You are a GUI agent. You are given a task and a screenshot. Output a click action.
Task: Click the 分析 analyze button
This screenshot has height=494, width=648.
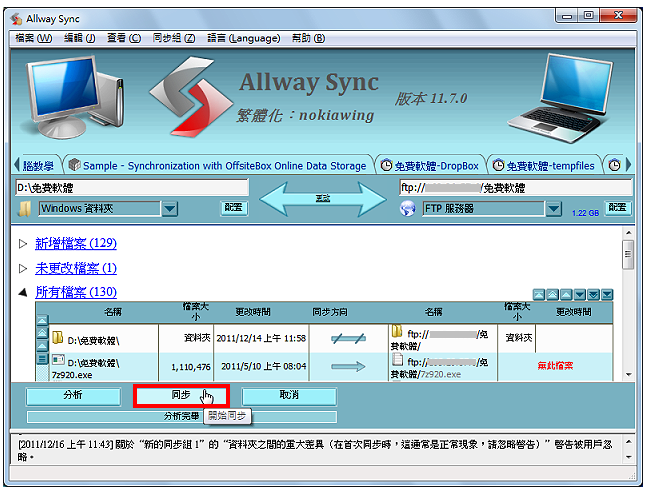73,396
